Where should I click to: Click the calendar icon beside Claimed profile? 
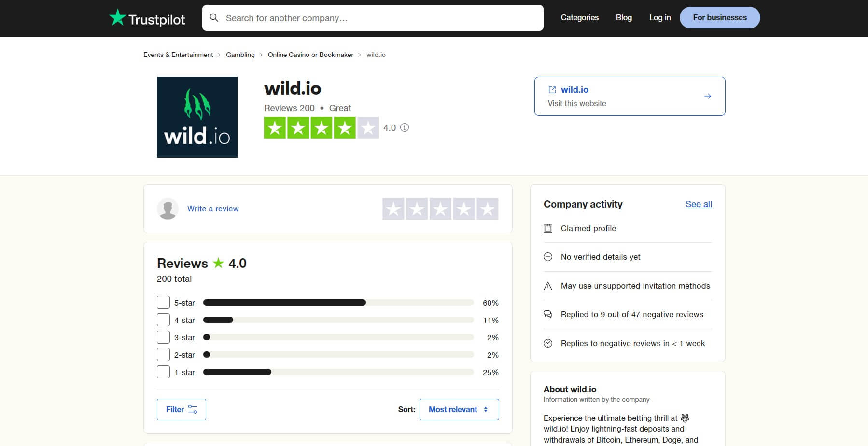tap(548, 228)
